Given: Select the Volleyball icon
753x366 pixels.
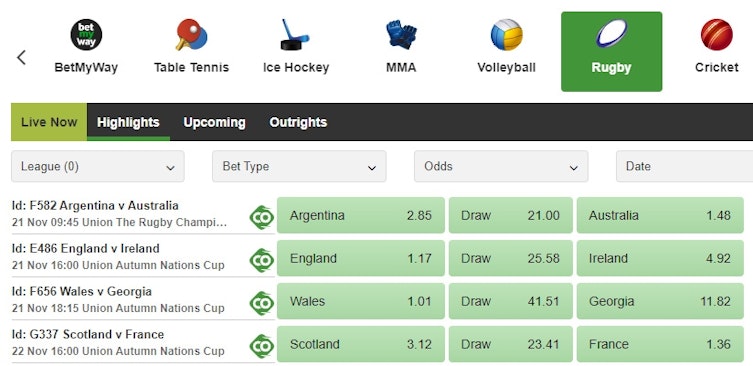Looking at the screenshot, I should (x=506, y=35).
